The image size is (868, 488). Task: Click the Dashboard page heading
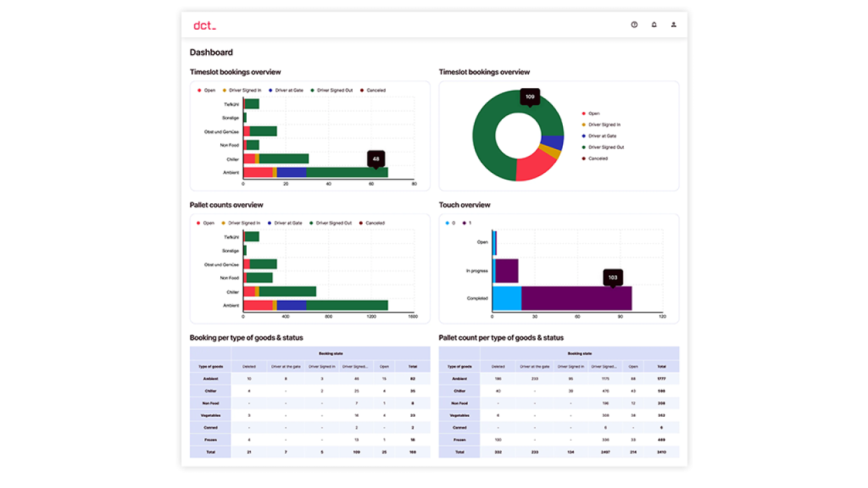coord(211,52)
